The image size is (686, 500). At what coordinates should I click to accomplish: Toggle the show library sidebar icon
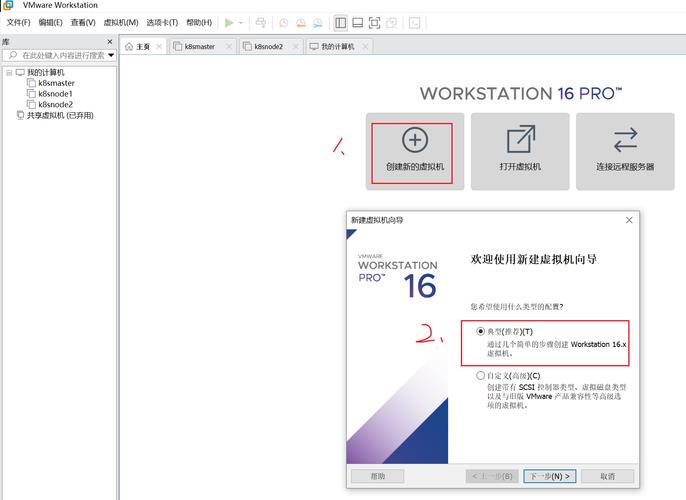(x=340, y=23)
